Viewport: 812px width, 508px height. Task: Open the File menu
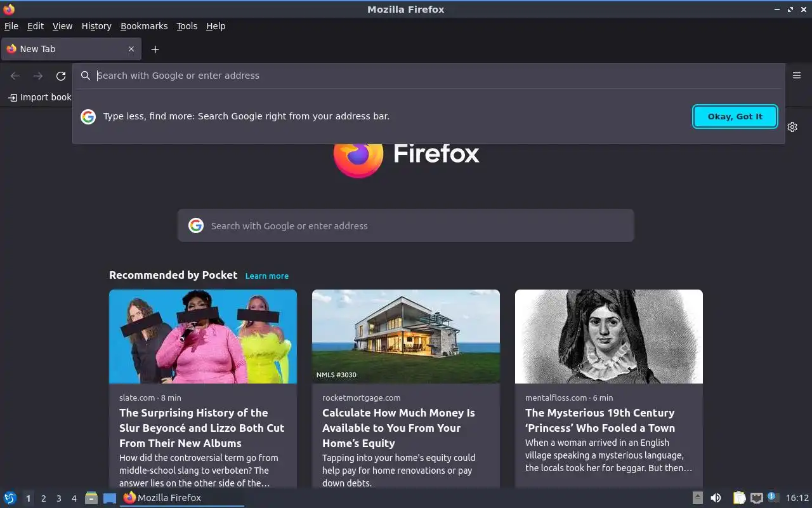(11, 26)
